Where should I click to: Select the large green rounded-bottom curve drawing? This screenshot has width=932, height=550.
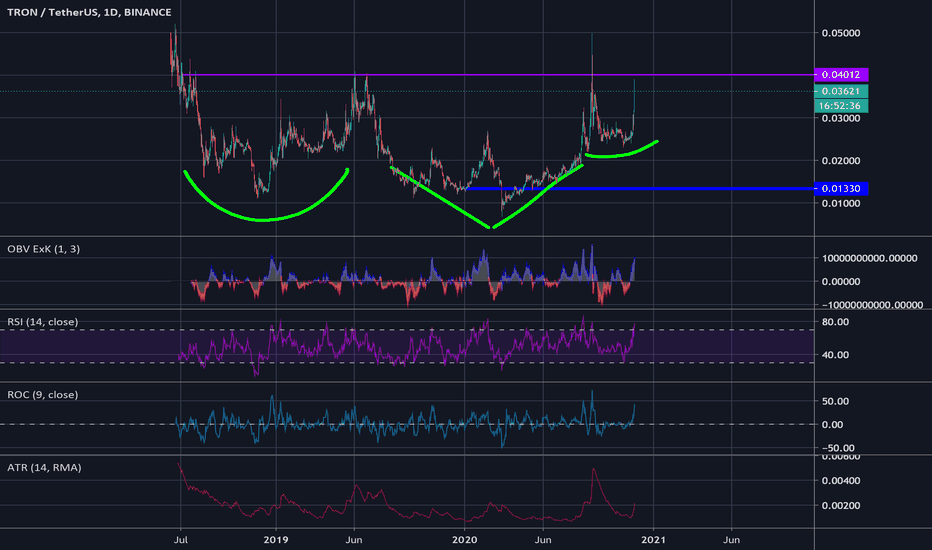tap(262, 221)
